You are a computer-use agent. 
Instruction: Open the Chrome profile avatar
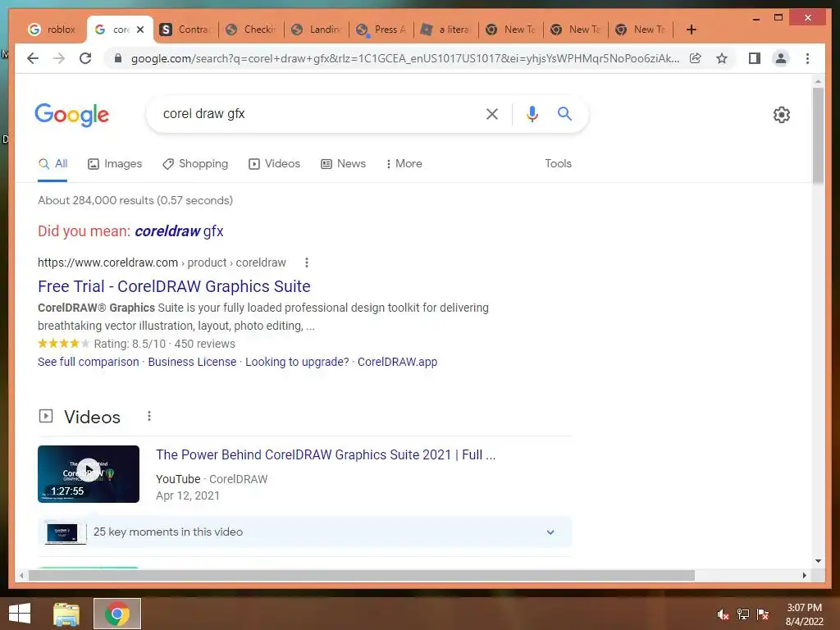click(x=781, y=58)
